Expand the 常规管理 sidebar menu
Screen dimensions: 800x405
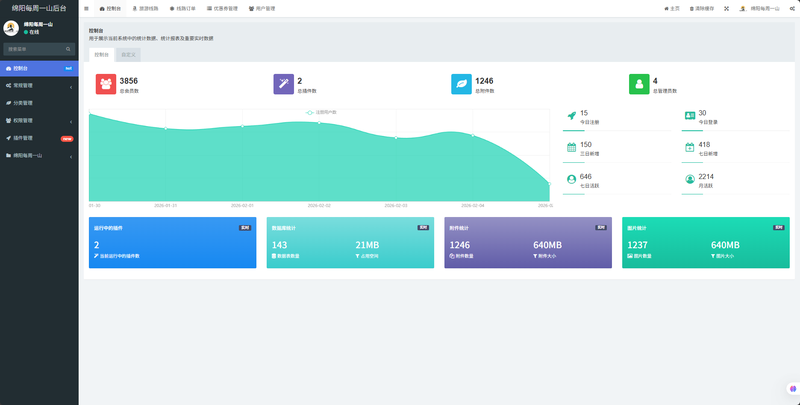tap(39, 86)
